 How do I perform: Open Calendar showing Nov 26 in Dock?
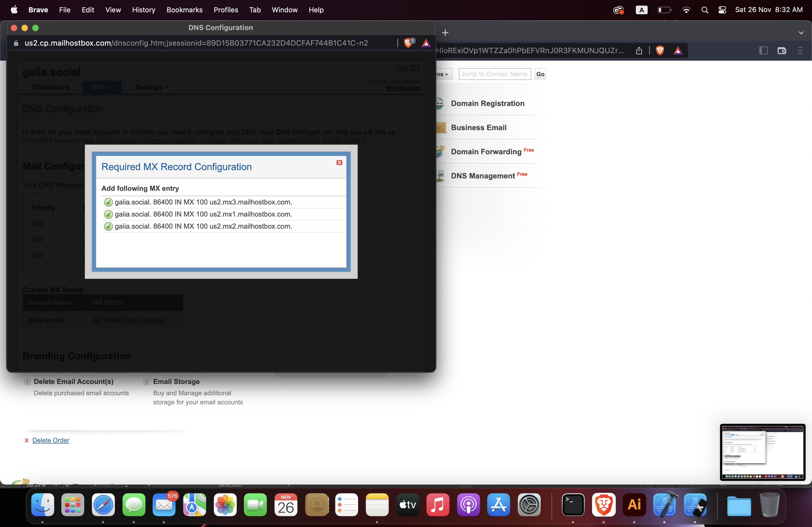pyautogui.click(x=286, y=504)
